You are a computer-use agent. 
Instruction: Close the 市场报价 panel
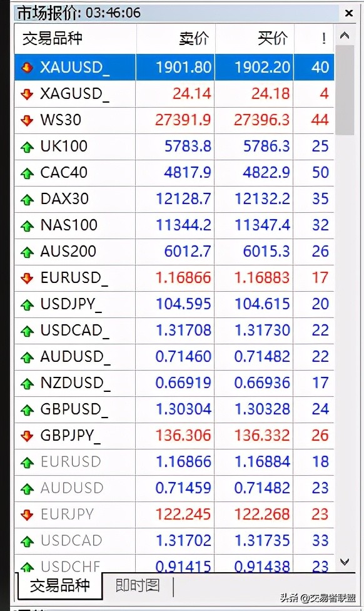coord(349,13)
